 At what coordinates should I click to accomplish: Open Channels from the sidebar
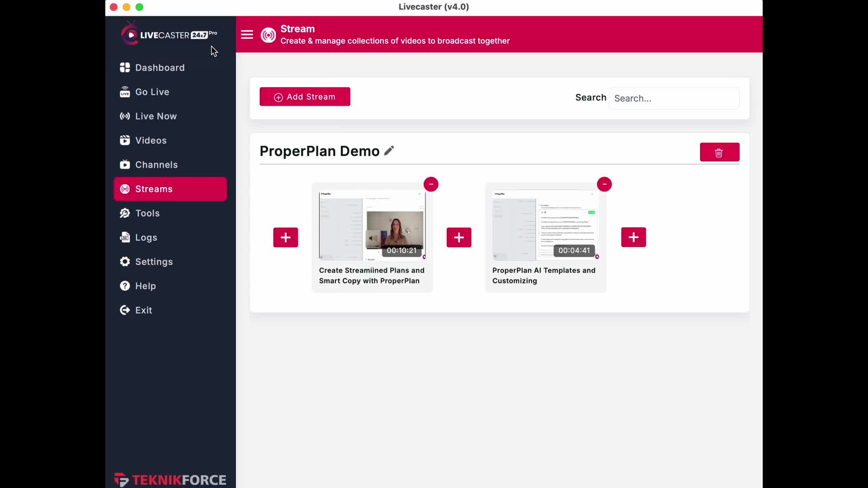[156, 165]
